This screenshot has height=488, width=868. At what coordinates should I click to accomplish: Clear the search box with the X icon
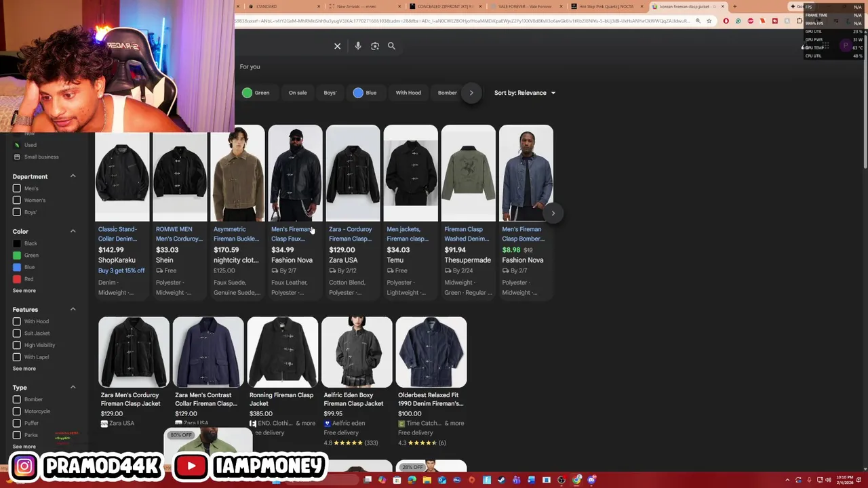[337, 46]
